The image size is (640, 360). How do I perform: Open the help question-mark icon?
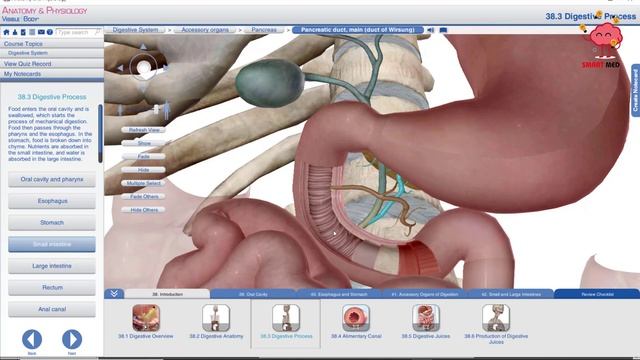coord(50,32)
